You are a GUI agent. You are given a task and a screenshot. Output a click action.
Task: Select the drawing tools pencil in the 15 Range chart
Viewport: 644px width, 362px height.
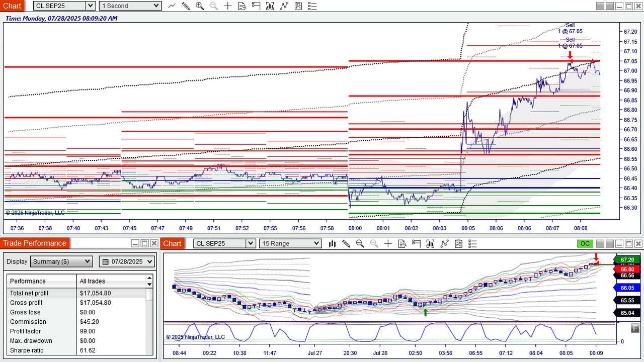(x=346, y=243)
